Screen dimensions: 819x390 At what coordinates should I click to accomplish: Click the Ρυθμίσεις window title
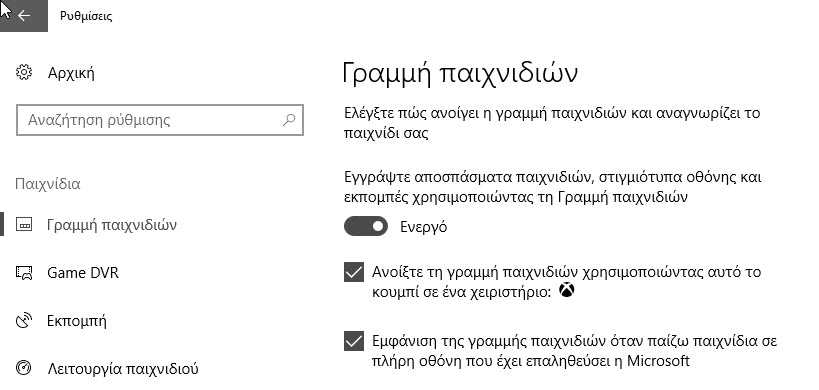point(86,16)
